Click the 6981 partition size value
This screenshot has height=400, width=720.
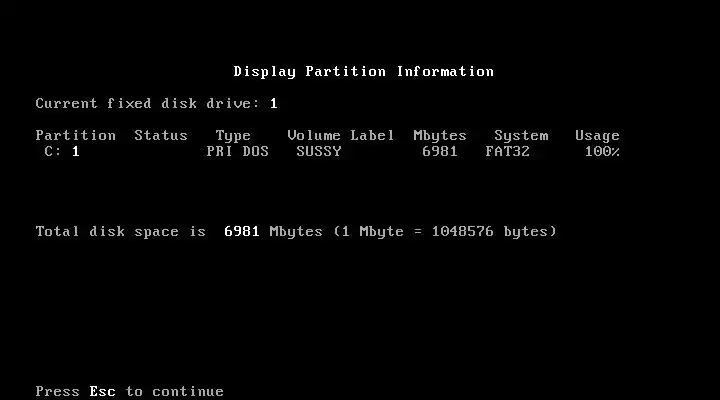pos(440,152)
